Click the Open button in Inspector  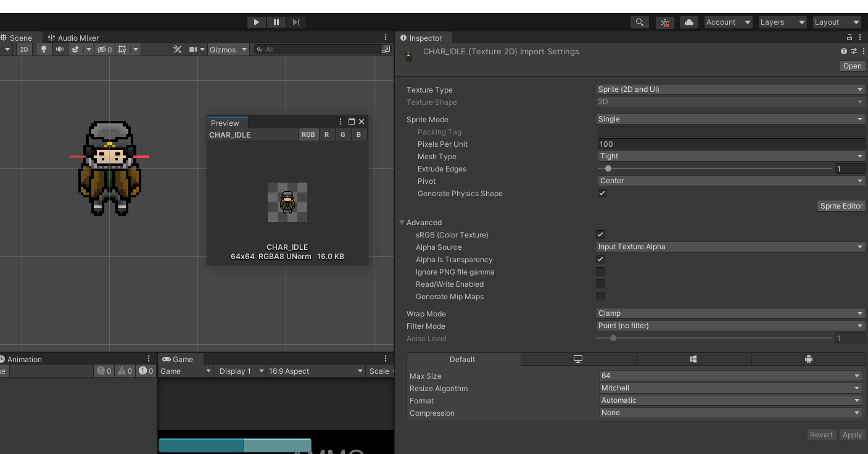(852, 66)
